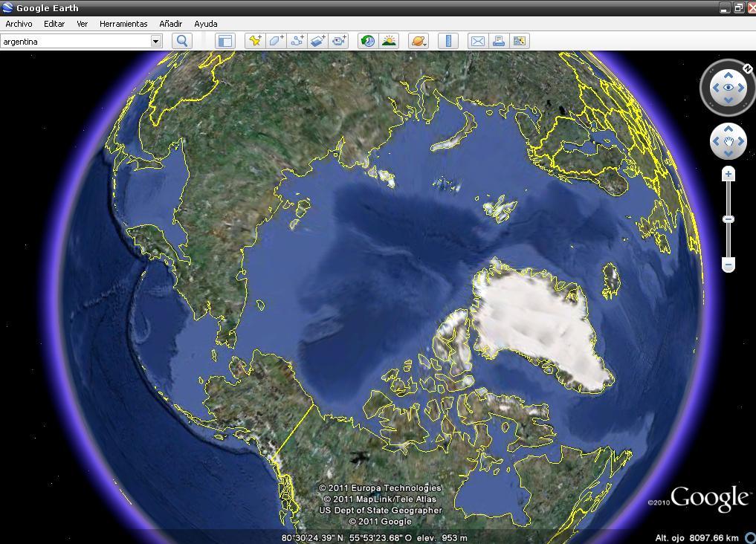The width and height of the screenshot is (756, 544).
Task: Look left using eye joystick arrow
Action: pyautogui.click(x=716, y=88)
